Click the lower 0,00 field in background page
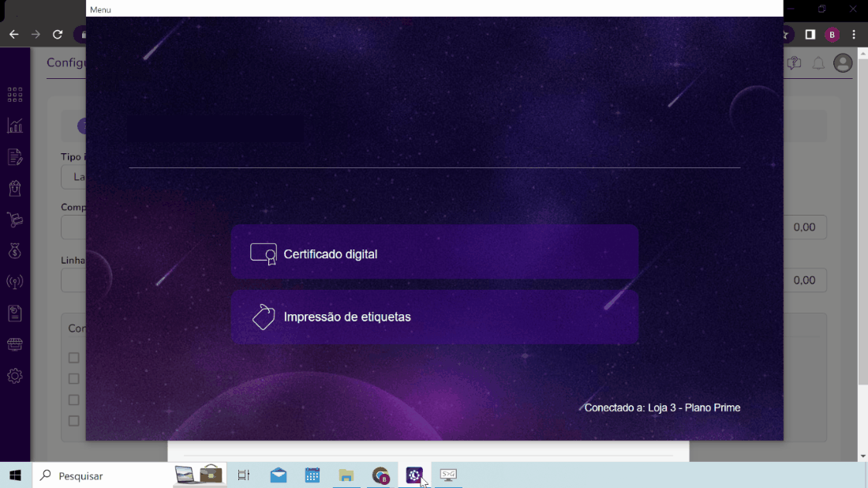 (805, 280)
